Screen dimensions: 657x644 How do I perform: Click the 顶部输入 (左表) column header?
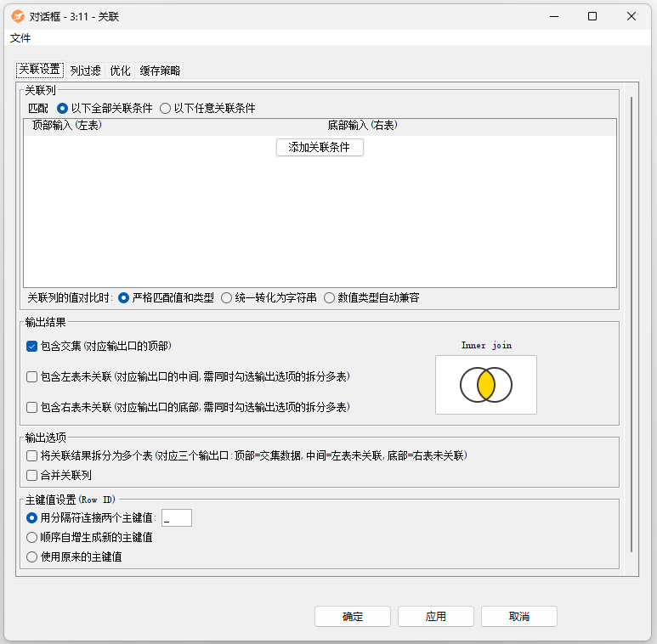(x=67, y=125)
